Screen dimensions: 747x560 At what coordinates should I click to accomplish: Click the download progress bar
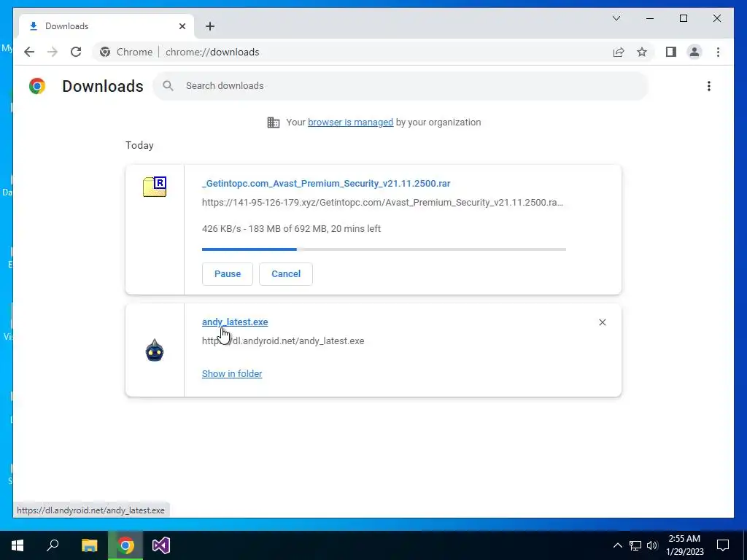[x=384, y=249]
